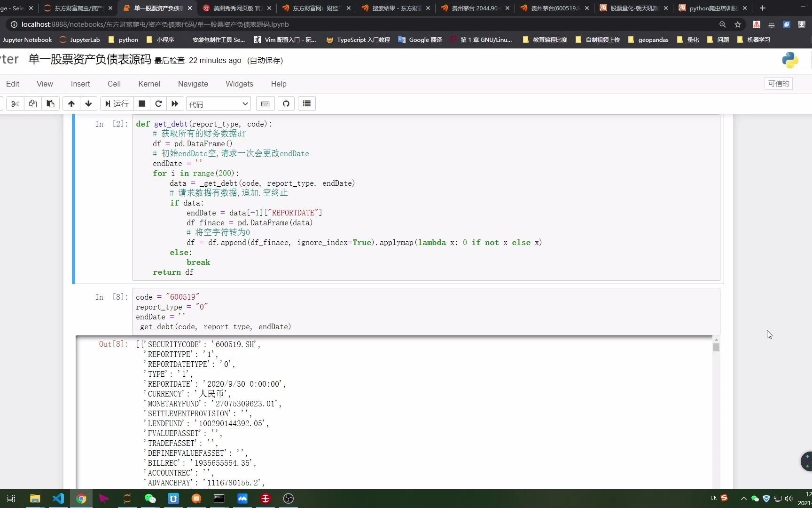Screen dimensions: 812x508
Task: Cut selected cells with scissors icon
Action: pyautogui.click(x=15, y=103)
